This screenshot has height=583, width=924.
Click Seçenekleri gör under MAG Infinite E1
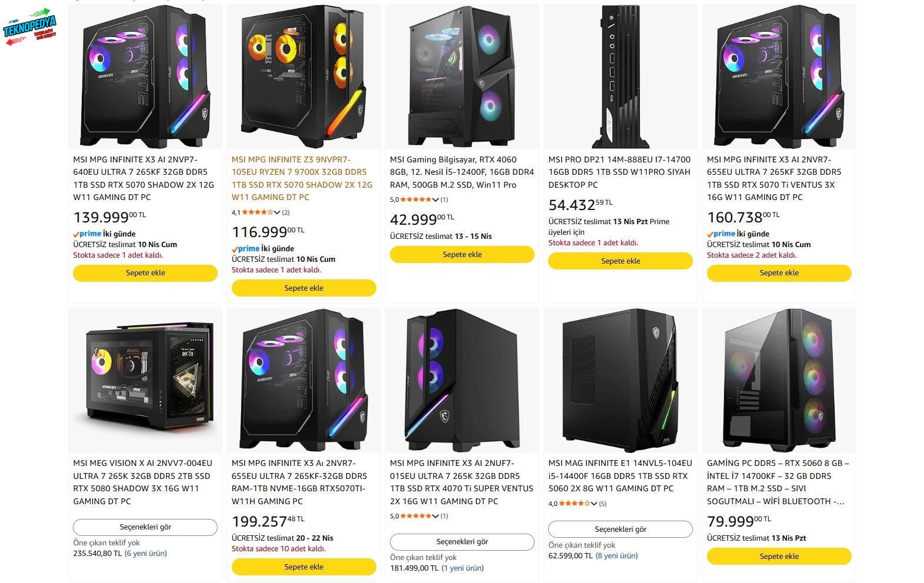(x=620, y=529)
